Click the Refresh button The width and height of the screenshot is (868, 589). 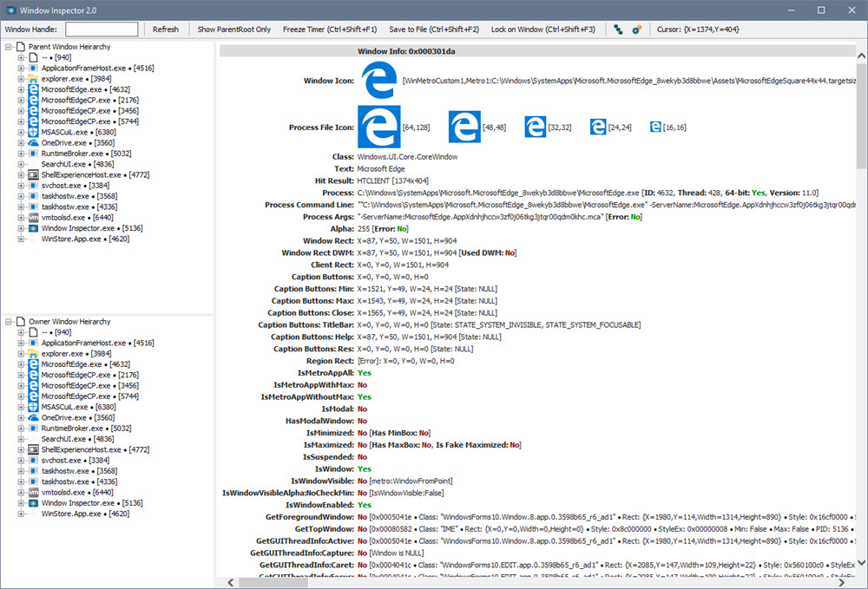point(166,29)
